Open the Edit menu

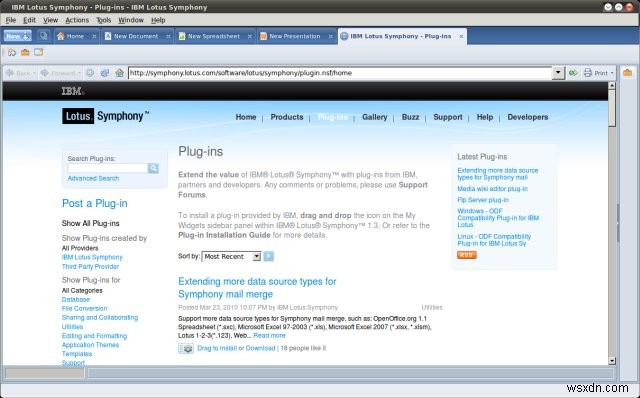pyautogui.click(x=29, y=20)
